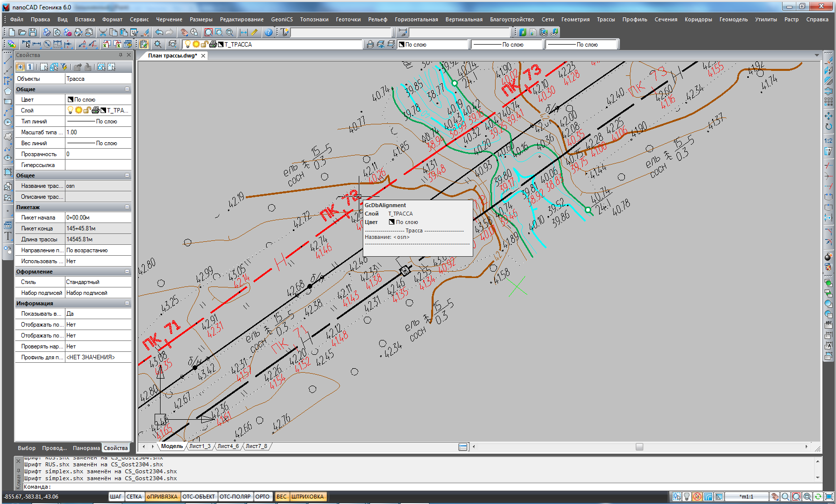
Task: Pin the Свойства panel with pushpin icon
Action: tap(120, 55)
